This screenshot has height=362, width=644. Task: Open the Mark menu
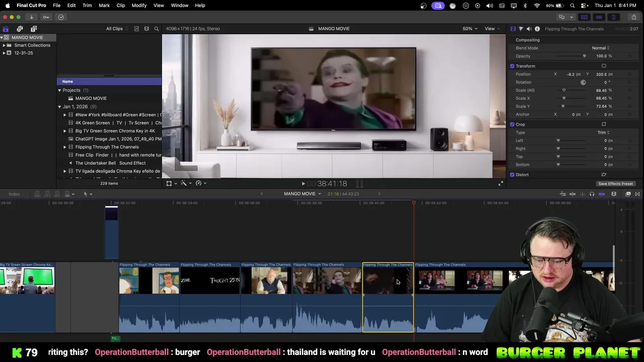(104, 6)
